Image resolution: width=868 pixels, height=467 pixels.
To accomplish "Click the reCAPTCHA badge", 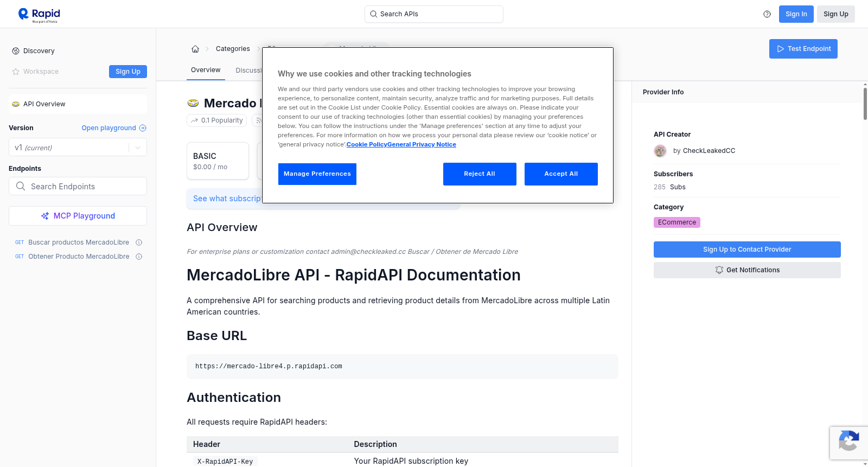I will pyautogui.click(x=848, y=443).
